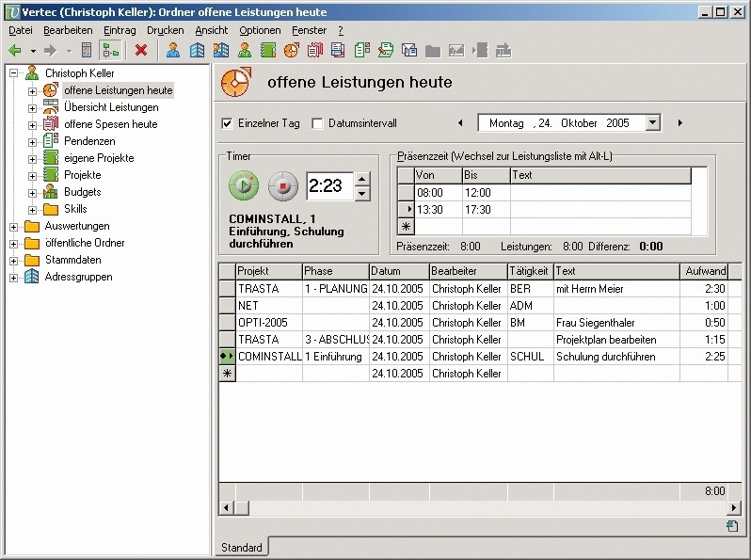
Task: Collapse the Christoph Keller tree node
Action: [x=14, y=73]
